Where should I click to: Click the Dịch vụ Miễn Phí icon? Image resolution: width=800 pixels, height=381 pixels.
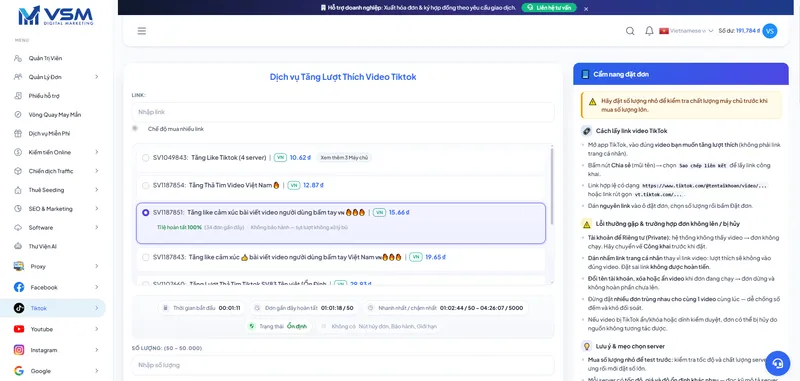[x=18, y=134]
